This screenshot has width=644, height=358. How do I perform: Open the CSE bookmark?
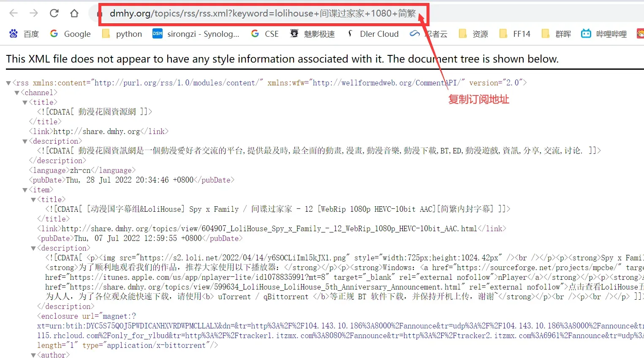click(265, 34)
